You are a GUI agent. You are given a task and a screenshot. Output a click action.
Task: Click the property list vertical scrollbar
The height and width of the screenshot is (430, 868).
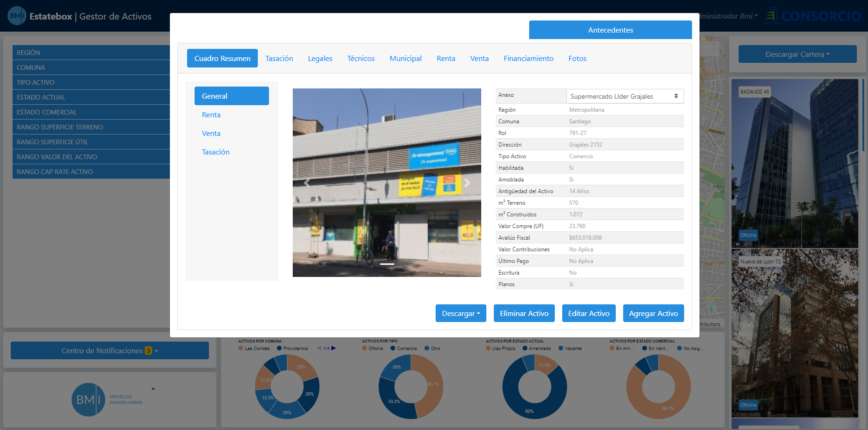point(862,115)
